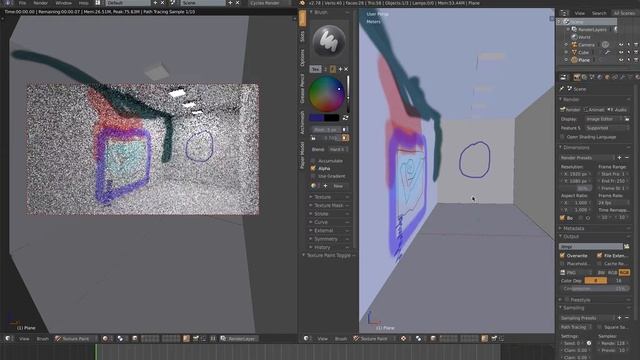Click the black background color swatch

(x=331, y=118)
